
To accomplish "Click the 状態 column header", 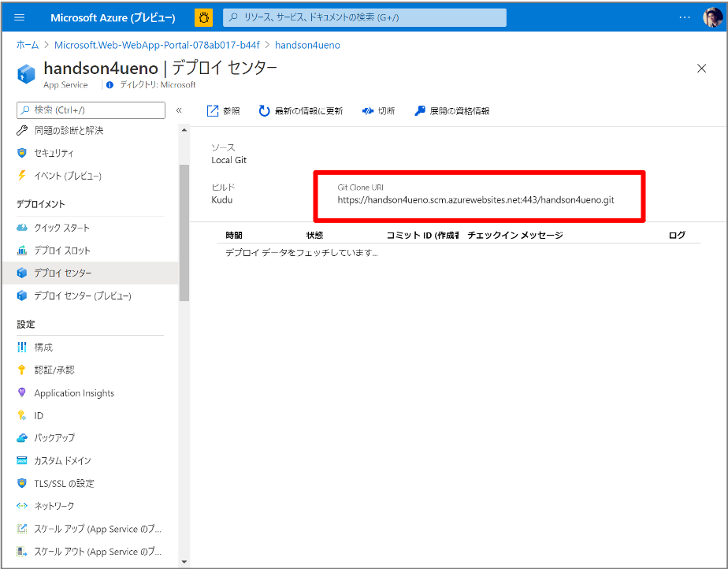I will [314, 236].
